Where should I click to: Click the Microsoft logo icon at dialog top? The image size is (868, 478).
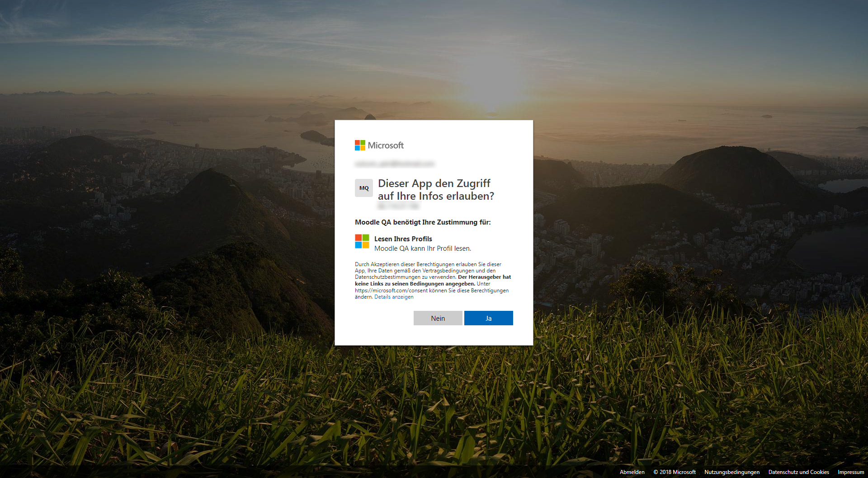[x=360, y=145]
